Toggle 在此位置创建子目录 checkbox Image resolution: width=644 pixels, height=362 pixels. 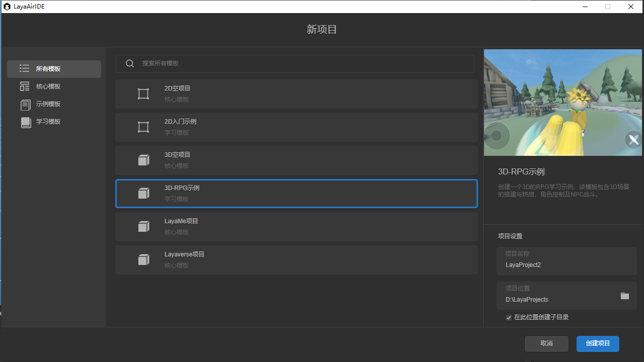(509, 318)
